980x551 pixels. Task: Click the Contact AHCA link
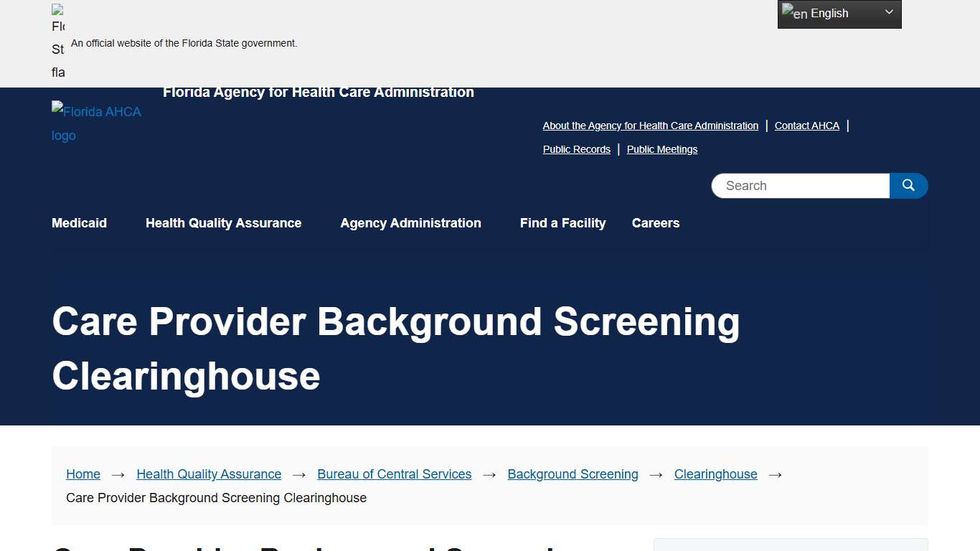click(x=806, y=126)
